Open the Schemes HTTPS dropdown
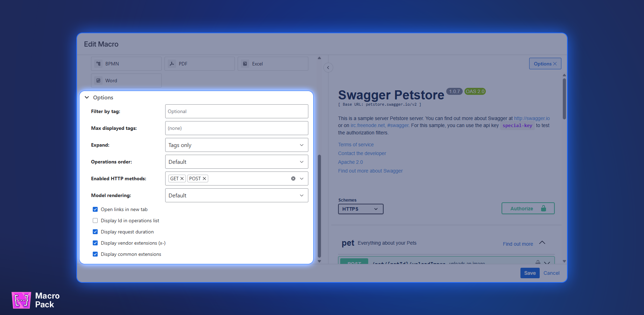 [x=361, y=209]
